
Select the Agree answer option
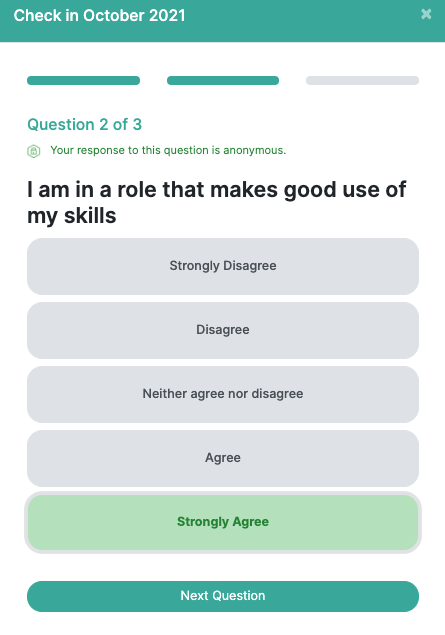[223, 458]
